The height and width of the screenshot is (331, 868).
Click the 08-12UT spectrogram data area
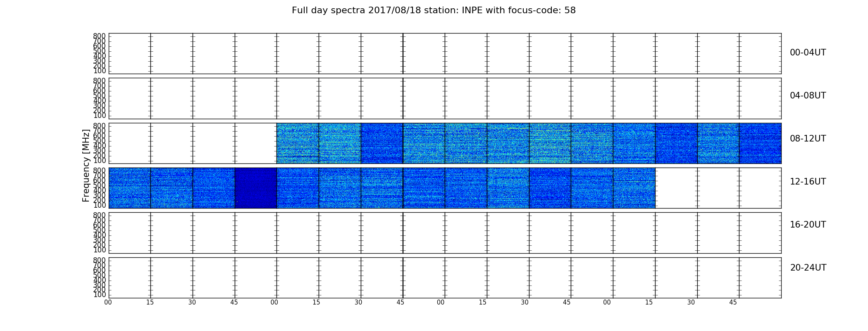point(529,143)
